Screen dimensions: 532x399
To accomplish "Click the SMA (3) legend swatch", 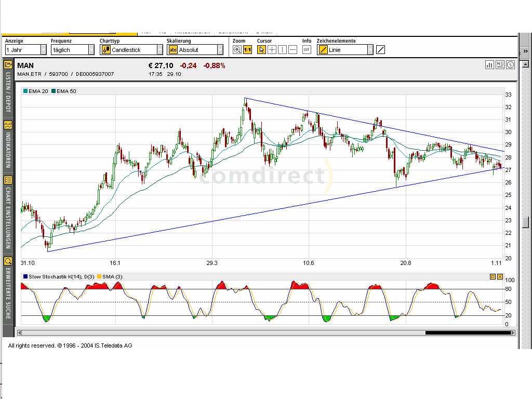I will tap(99, 276).
